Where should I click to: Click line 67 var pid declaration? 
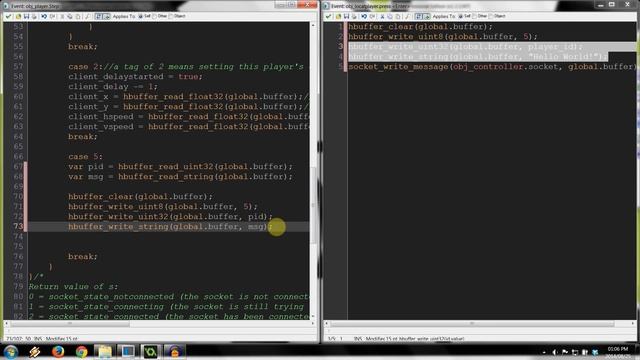(x=180, y=167)
